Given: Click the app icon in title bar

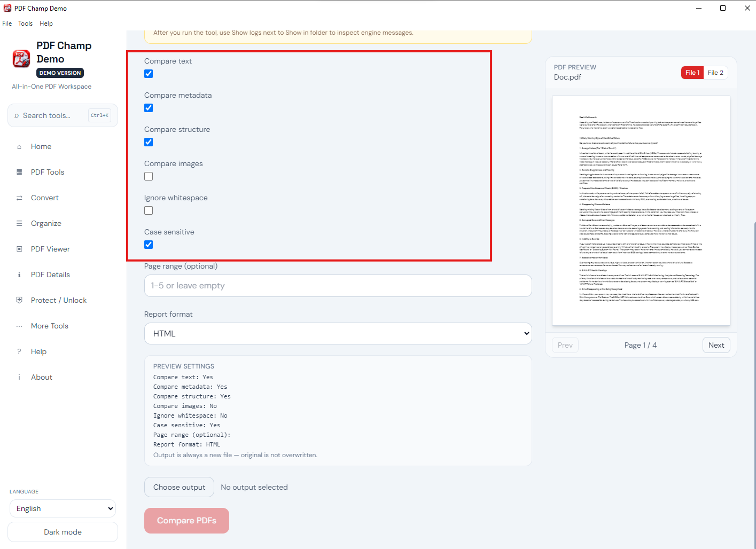Looking at the screenshot, I should pyautogui.click(x=7, y=8).
